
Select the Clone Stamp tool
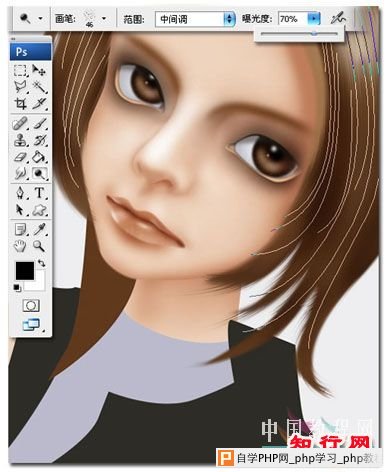pyautogui.click(x=20, y=140)
